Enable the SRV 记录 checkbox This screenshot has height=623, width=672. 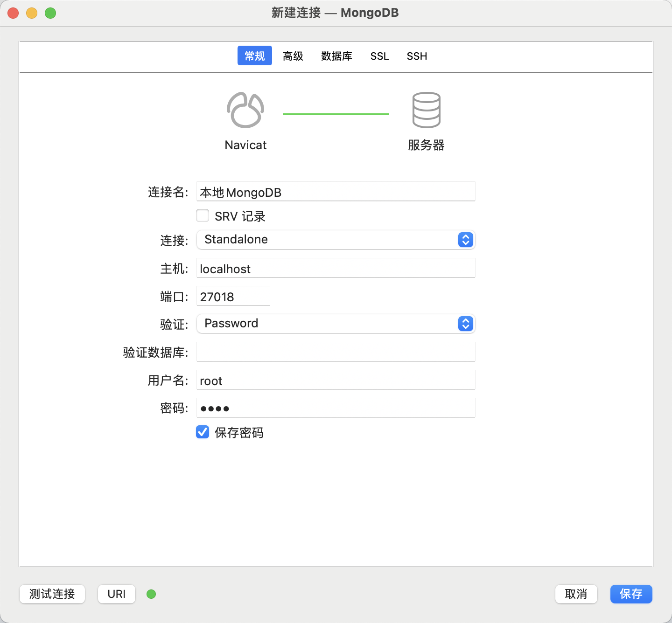203,215
